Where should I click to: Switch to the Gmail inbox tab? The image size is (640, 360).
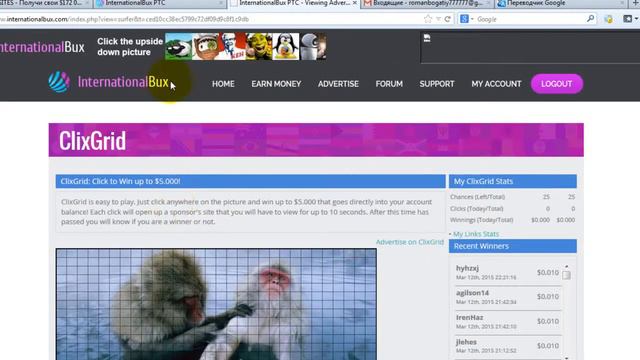(427, 3)
